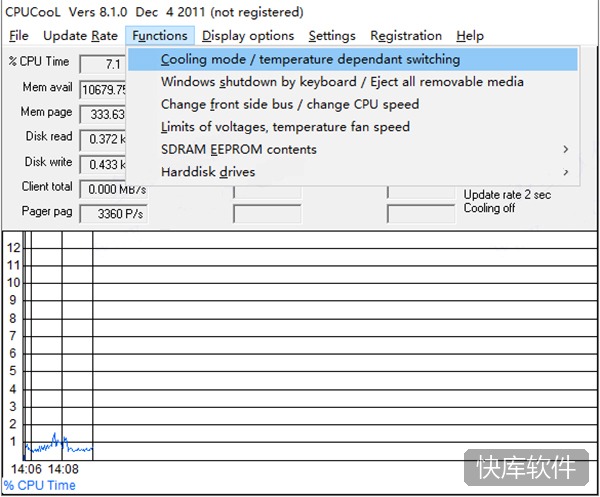Click the 'Mem page' label
Screen dimensions: 600x497
coord(46,112)
